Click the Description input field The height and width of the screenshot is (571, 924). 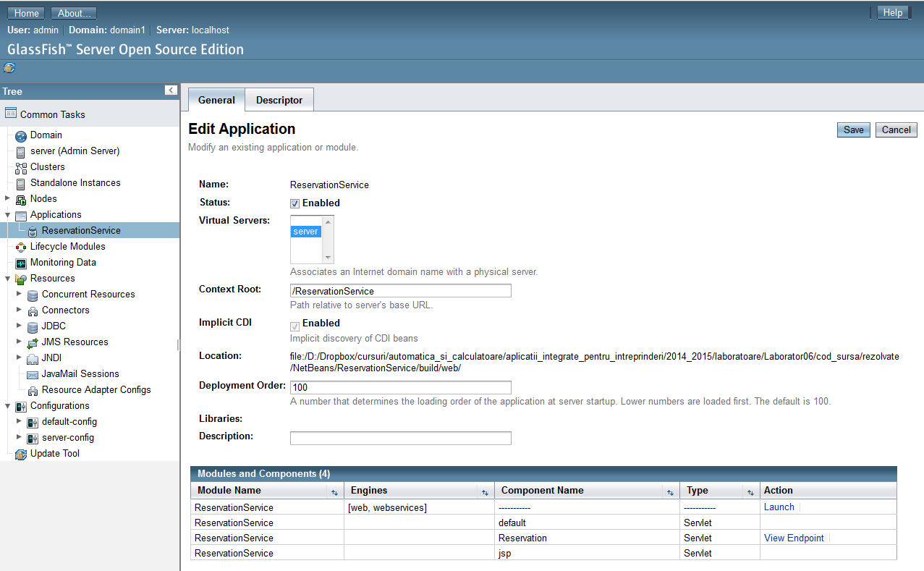click(401, 438)
